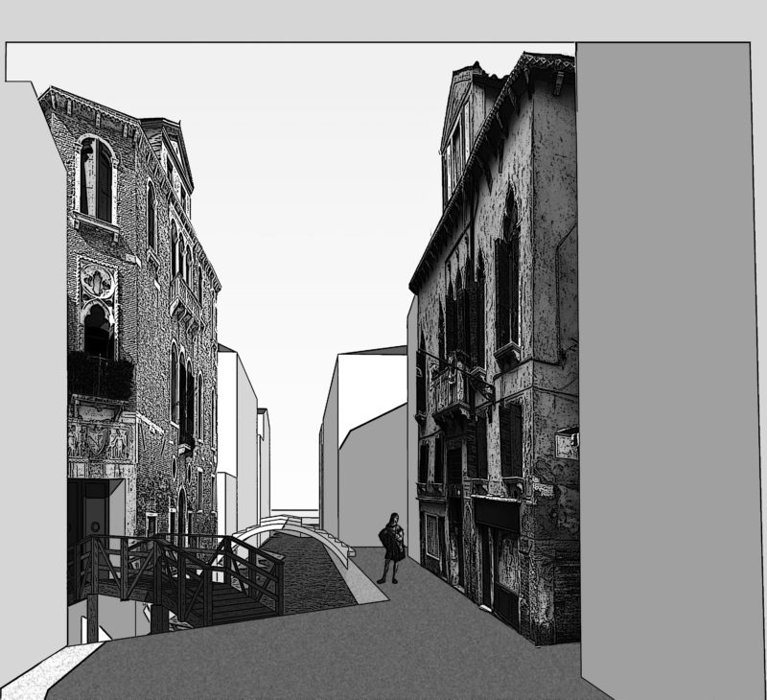Click the person standing on the street
767x700 pixels.
click(x=391, y=548)
